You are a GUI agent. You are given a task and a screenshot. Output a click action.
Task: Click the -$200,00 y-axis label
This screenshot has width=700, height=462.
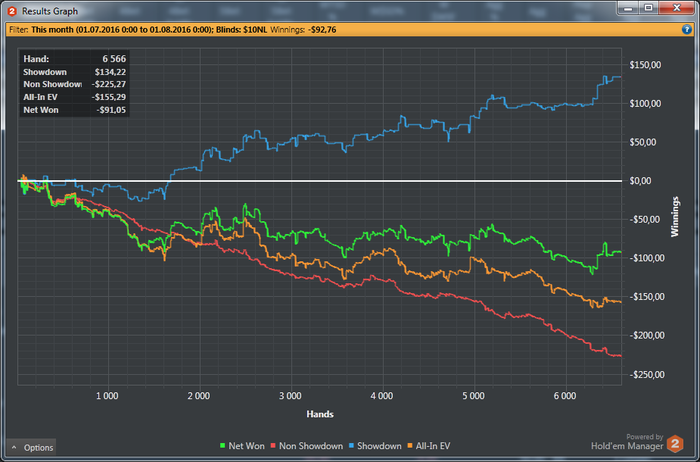[x=647, y=335]
